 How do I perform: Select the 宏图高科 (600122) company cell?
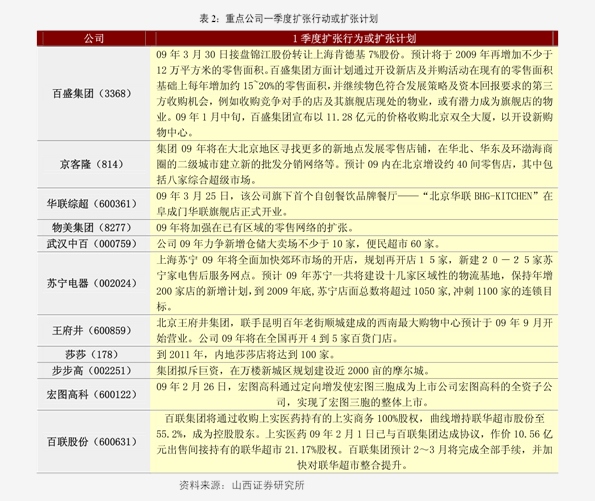91,395
